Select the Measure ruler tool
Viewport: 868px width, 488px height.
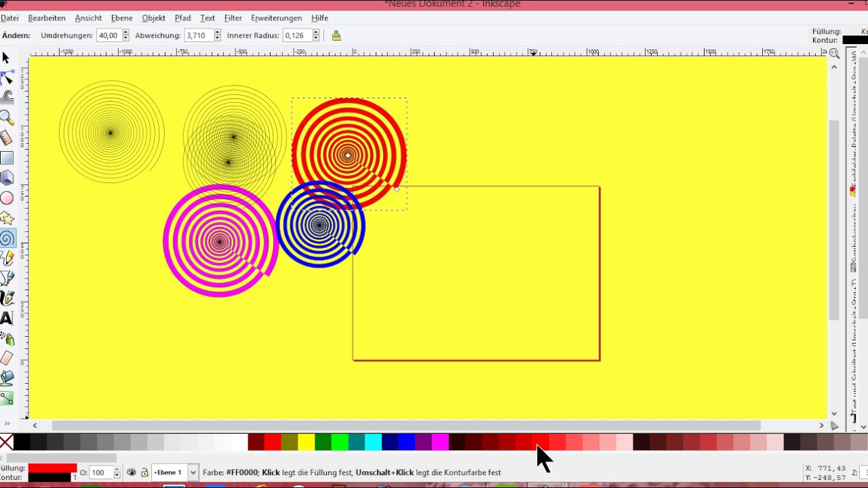pos(6,138)
